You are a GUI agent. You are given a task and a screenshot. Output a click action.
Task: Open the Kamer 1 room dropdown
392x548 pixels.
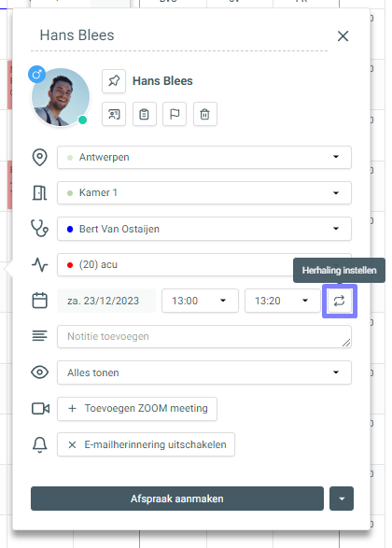(204, 192)
